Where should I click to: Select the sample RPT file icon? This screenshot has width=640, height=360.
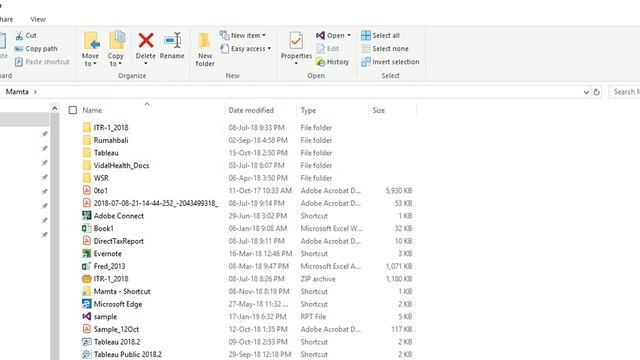[87, 316]
